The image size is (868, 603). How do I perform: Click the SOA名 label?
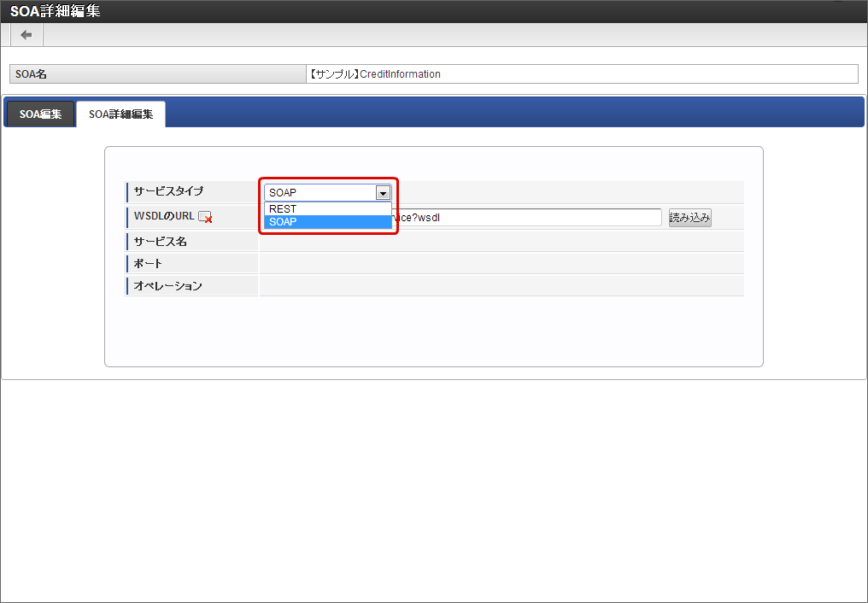click(x=31, y=74)
